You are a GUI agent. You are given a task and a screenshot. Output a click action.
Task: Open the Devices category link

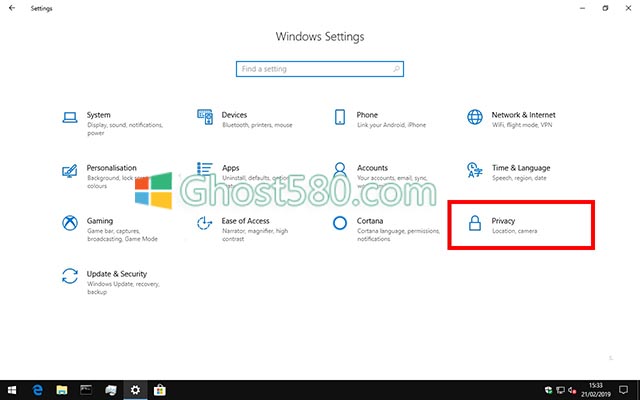coord(234,115)
